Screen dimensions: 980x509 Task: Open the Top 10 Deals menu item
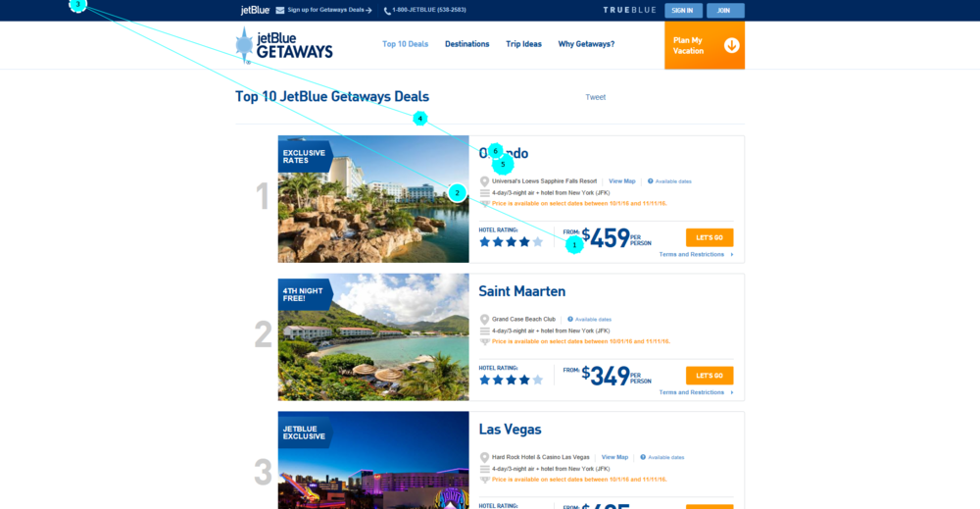click(405, 44)
